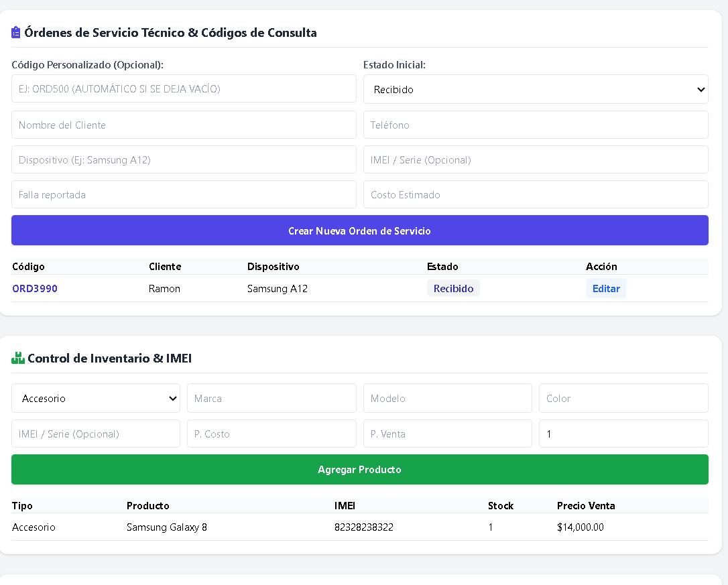Viewport: 728px width, 585px height.
Task: Focus the Código Personalizado input field
Action: [184, 88]
